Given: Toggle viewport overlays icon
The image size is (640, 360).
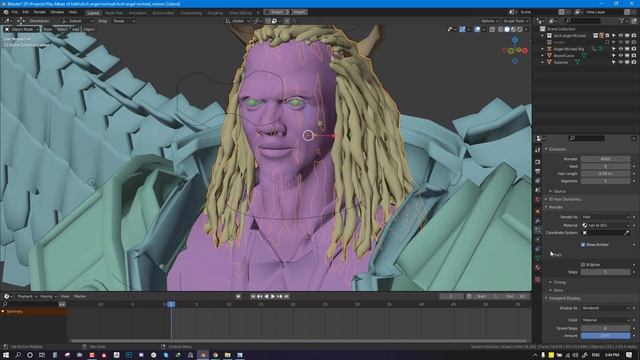Looking at the screenshot, I should pos(477,29).
